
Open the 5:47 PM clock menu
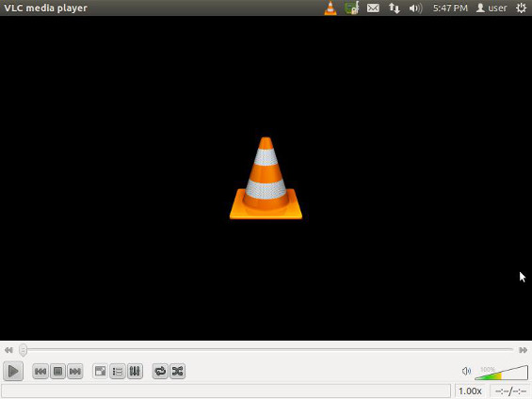[x=450, y=8]
